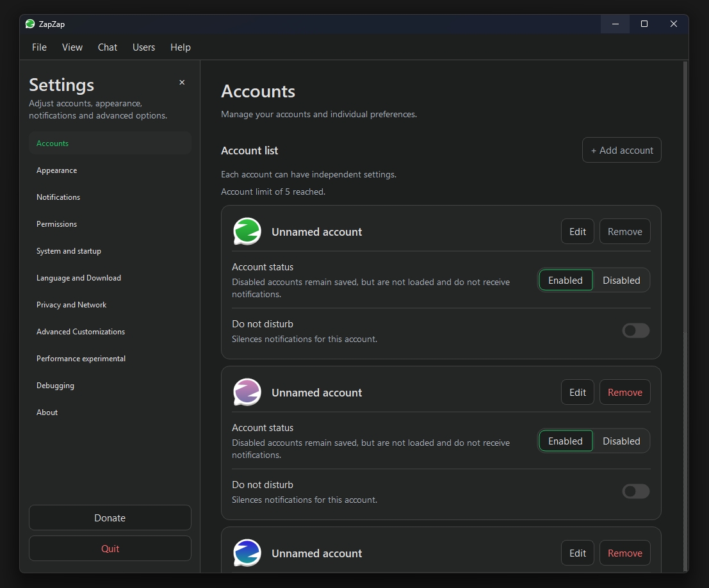Edit the second unnamed account
709x588 pixels.
click(578, 392)
